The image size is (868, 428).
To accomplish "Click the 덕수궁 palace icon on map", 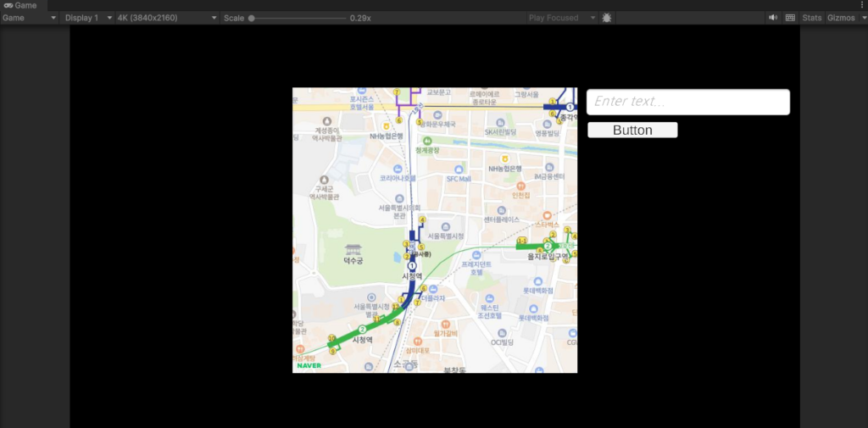I will (353, 250).
